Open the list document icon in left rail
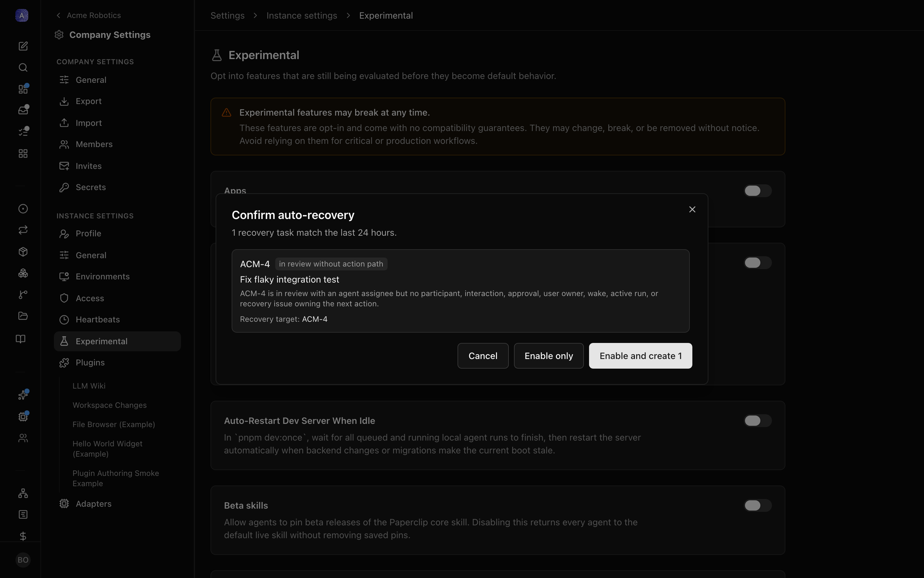Screen dimensions: 924x578 tap(23, 514)
